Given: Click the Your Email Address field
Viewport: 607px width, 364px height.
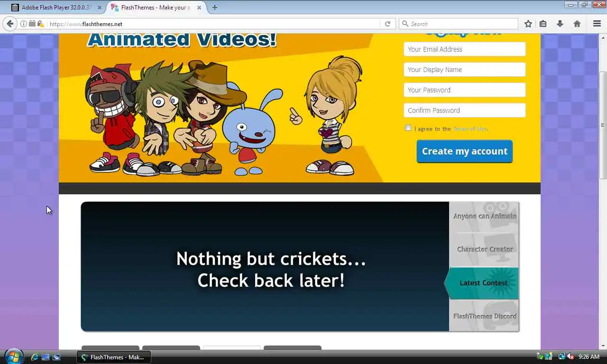Looking at the screenshot, I should [465, 49].
